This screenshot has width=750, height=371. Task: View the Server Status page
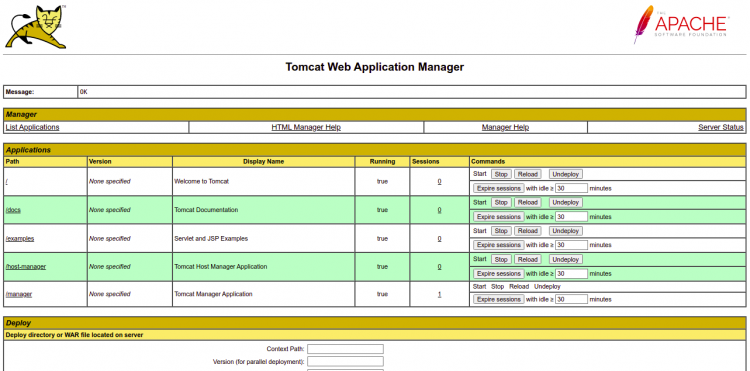[721, 127]
